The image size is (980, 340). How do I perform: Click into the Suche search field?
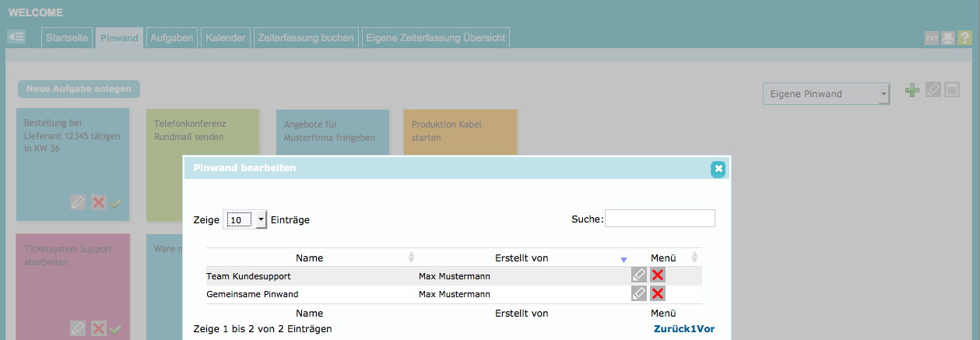click(659, 219)
